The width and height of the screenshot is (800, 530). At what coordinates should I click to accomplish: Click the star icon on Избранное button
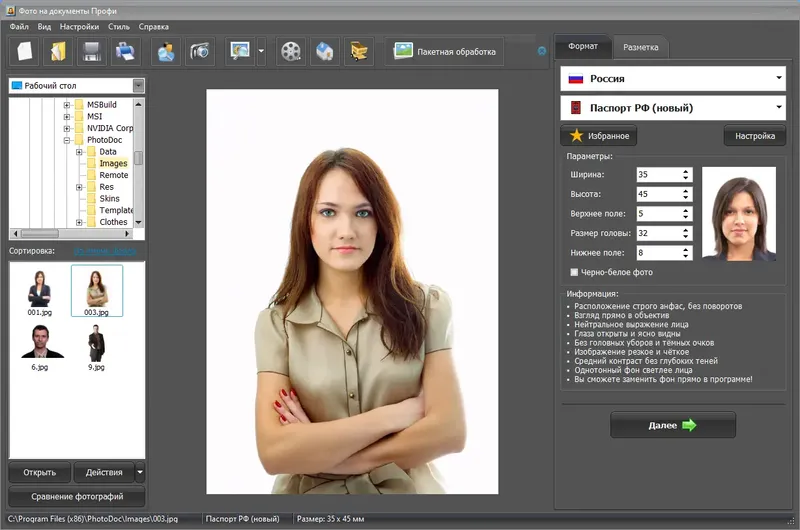[x=576, y=135]
